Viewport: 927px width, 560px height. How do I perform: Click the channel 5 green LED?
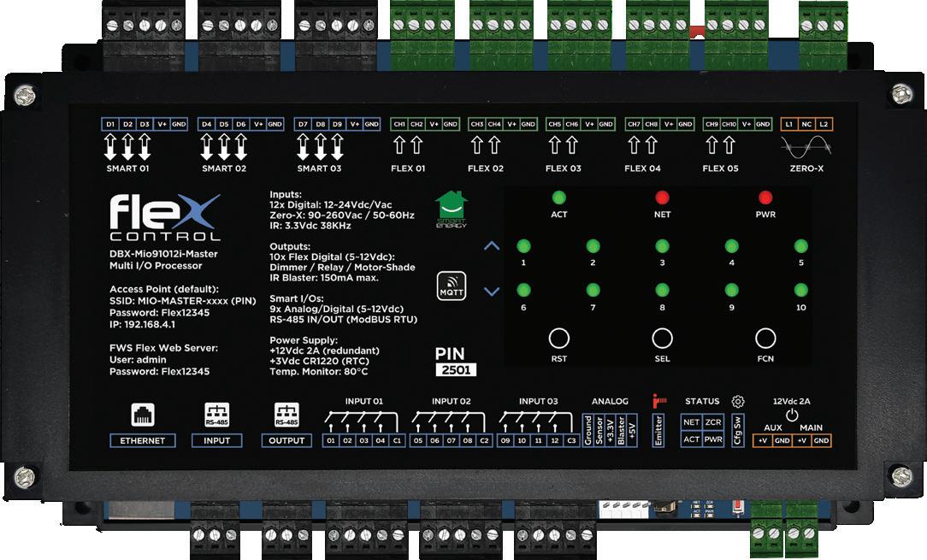click(x=800, y=246)
